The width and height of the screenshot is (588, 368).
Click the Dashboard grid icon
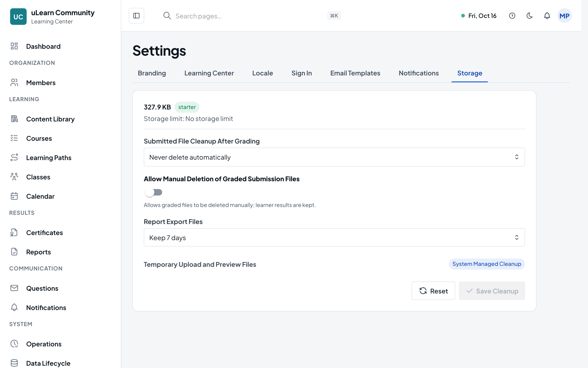pos(14,46)
